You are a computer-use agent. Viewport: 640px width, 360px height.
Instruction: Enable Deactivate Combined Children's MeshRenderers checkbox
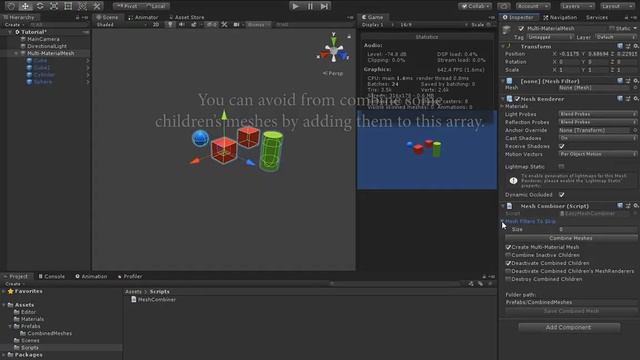coord(508,271)
